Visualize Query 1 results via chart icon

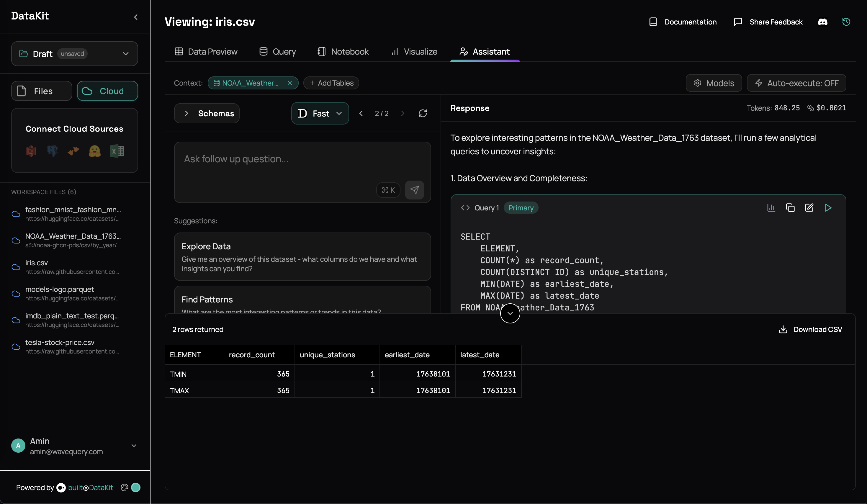click(771, 208)
